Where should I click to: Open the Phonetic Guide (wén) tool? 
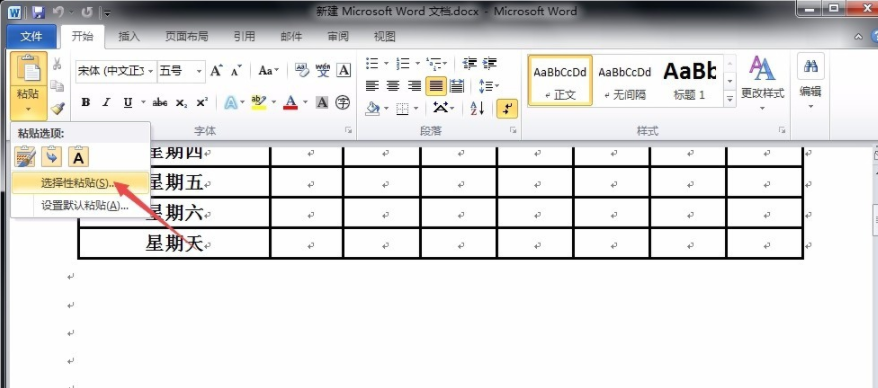[x=323, y=70]
